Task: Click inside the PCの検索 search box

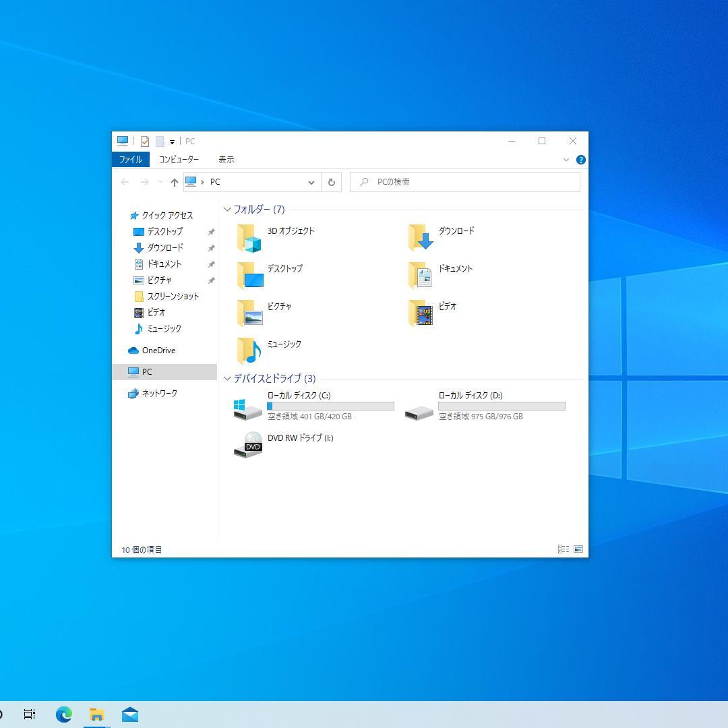Action: (x=465, y=181)
